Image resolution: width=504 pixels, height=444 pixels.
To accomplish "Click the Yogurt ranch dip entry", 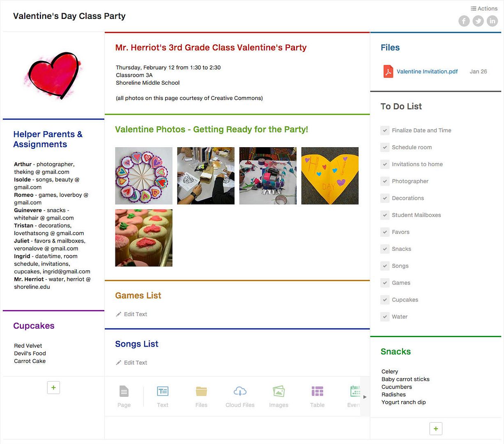I will [x=404, y=402].
